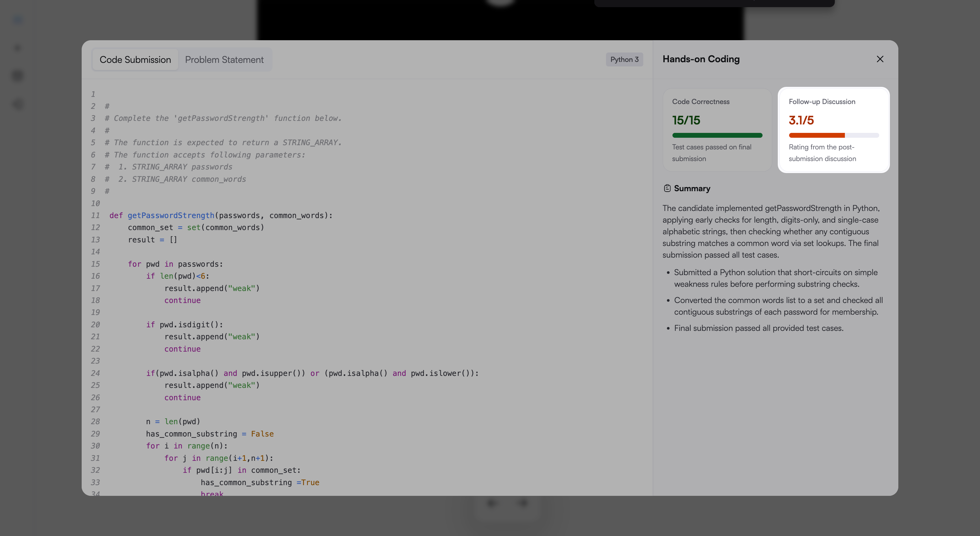Click the 'n = len(pwd)' code line

tap(173, 422)
